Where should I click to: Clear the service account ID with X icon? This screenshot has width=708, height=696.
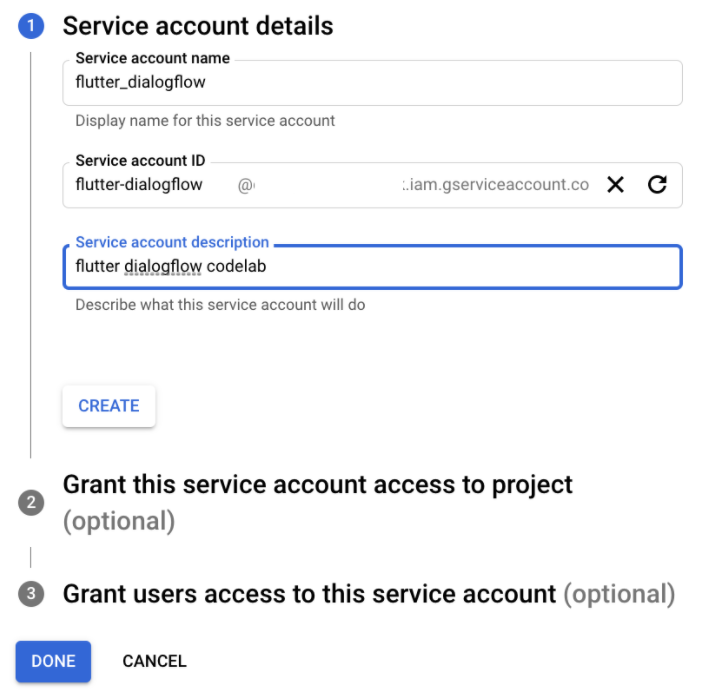coord(615,184)
